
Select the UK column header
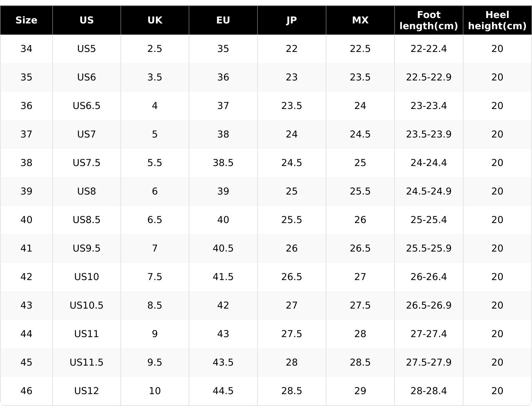(x=155, y=20)
